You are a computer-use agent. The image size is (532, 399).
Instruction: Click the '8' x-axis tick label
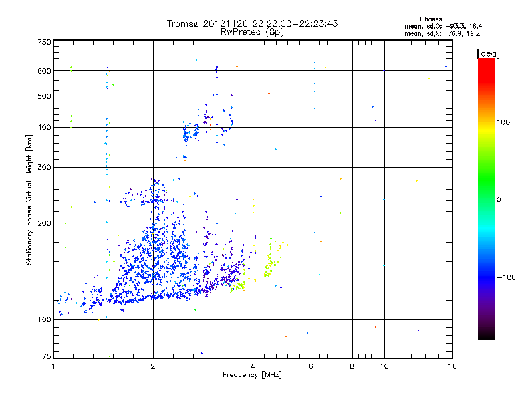click(352, 366)
